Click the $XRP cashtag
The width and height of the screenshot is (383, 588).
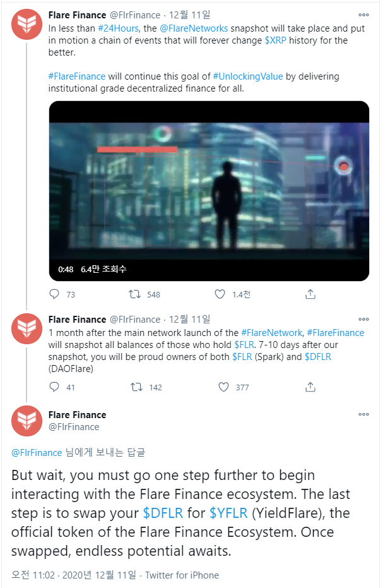coord(276,40)
